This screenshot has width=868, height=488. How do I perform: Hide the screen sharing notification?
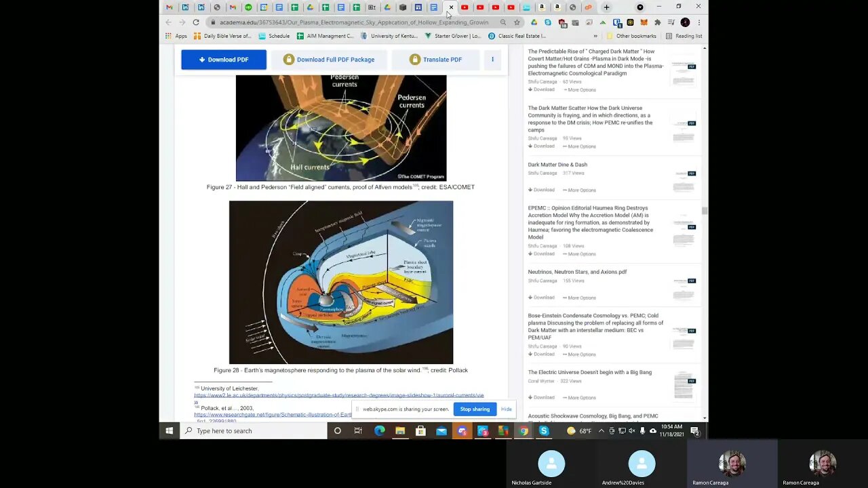pos(507,409)
